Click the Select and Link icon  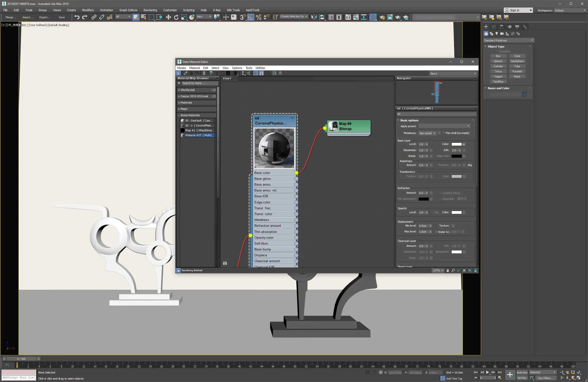click(94, 17)
